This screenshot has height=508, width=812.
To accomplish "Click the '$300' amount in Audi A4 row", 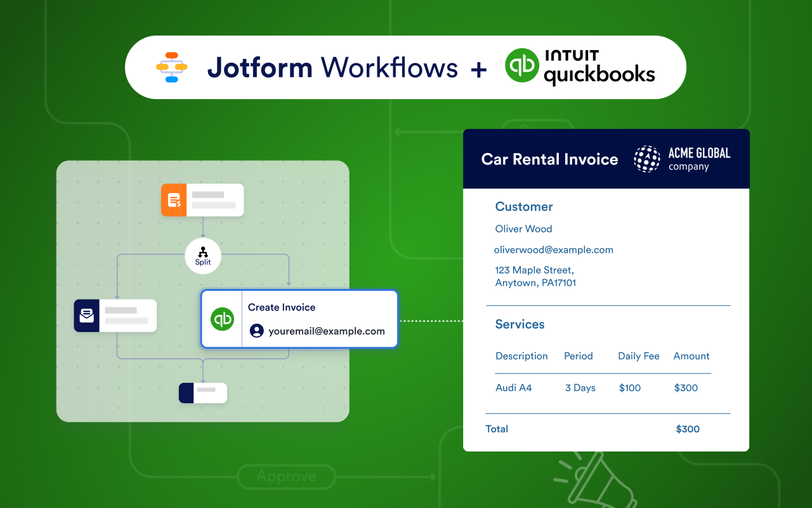I will pyautogui.click(x=686, y=388).
